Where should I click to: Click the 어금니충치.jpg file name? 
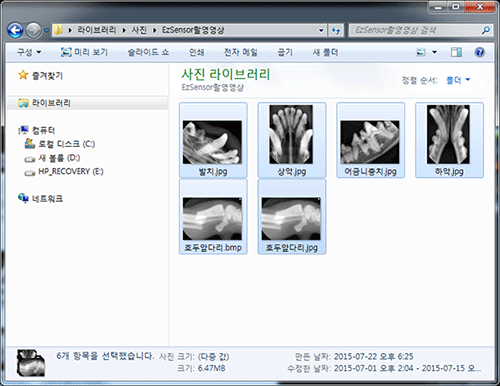click(x=370, y=172)
